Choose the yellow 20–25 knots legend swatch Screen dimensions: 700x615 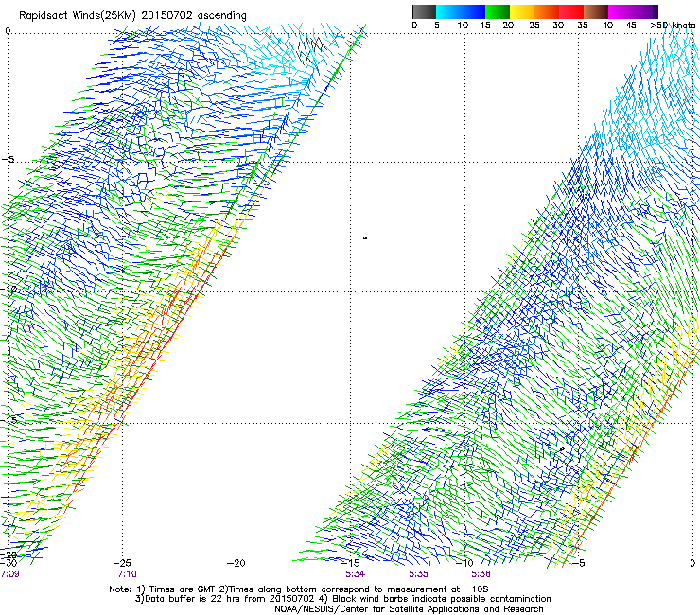[522, 11]
